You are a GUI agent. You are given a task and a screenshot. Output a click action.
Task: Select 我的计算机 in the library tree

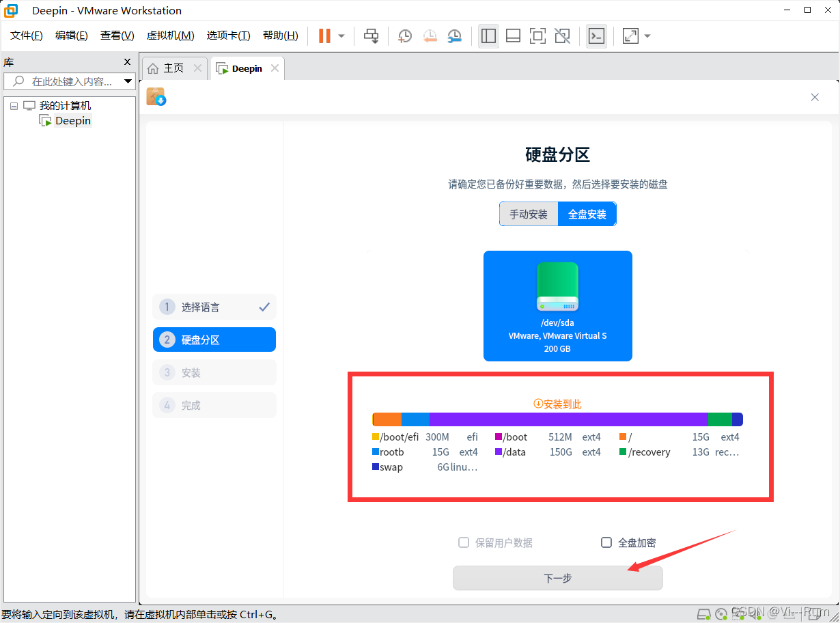(65, 106)
